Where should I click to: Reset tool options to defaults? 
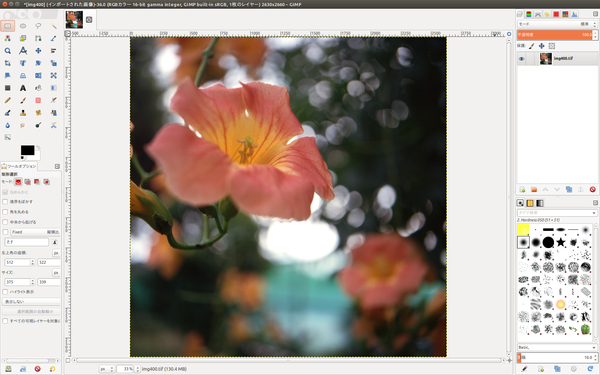tap(52, 369)
